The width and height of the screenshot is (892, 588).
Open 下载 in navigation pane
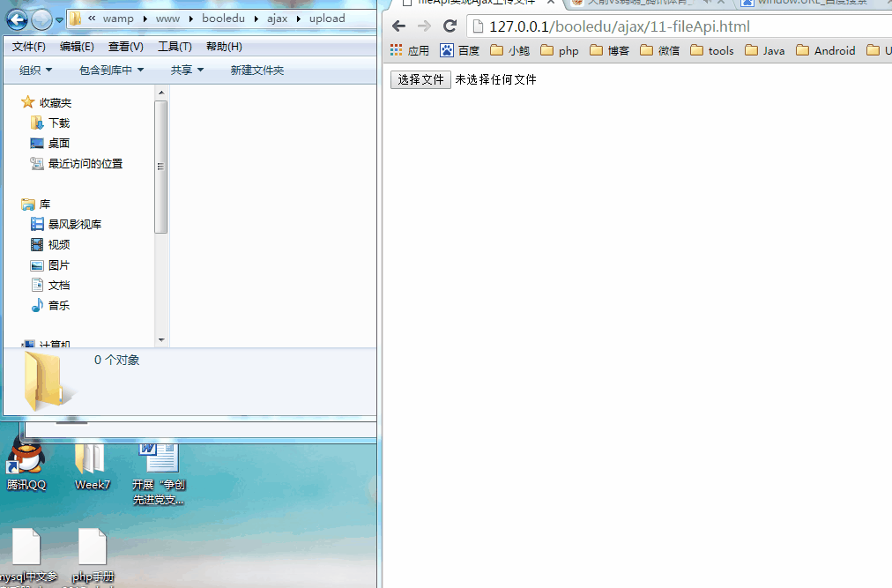coord(50,123)
